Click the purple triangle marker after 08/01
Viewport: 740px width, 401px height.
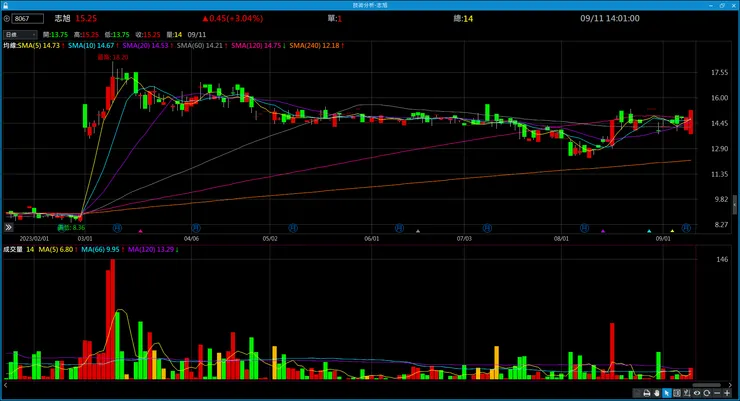(x=603, y=231)
